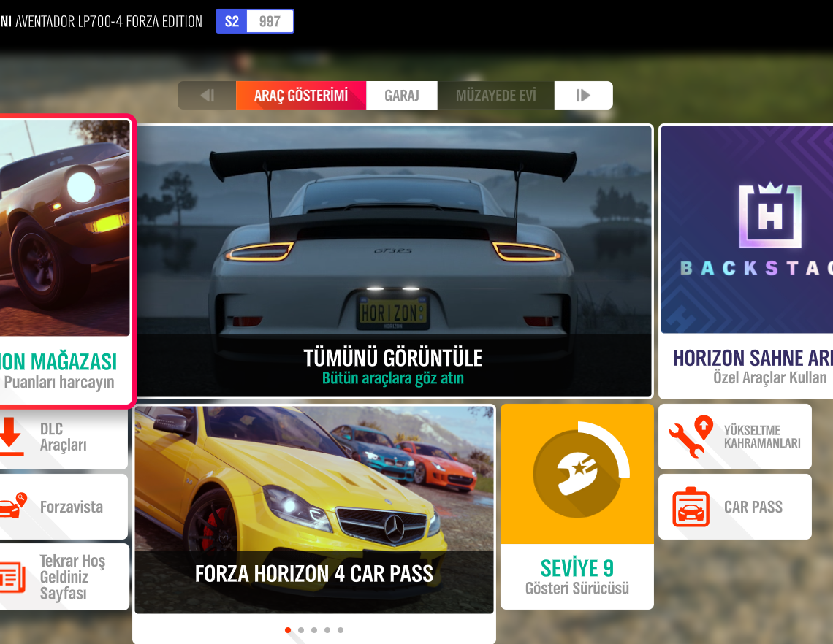833x644 pixels.
Task: Select the ARAÇ GÖSTERİMİ tab
Action: [301, 96]
